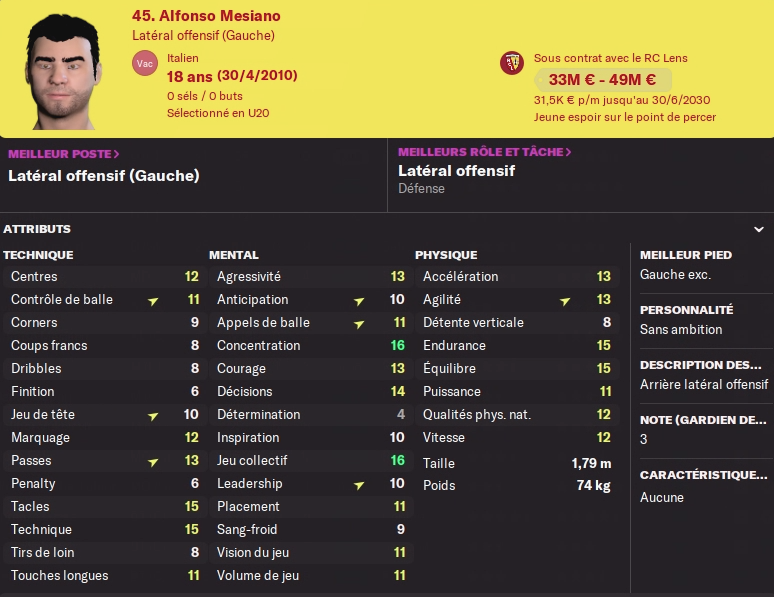Image resolution: width=774 pixels, height=597 pixels.
Task: Click the Sans ambition personality text
Action: coord(681,329)
